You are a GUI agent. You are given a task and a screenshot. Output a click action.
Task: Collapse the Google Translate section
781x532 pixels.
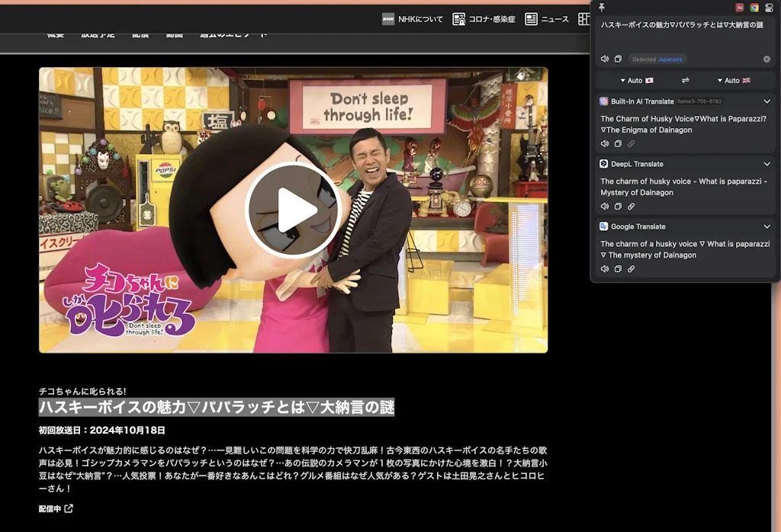point(767,226)
